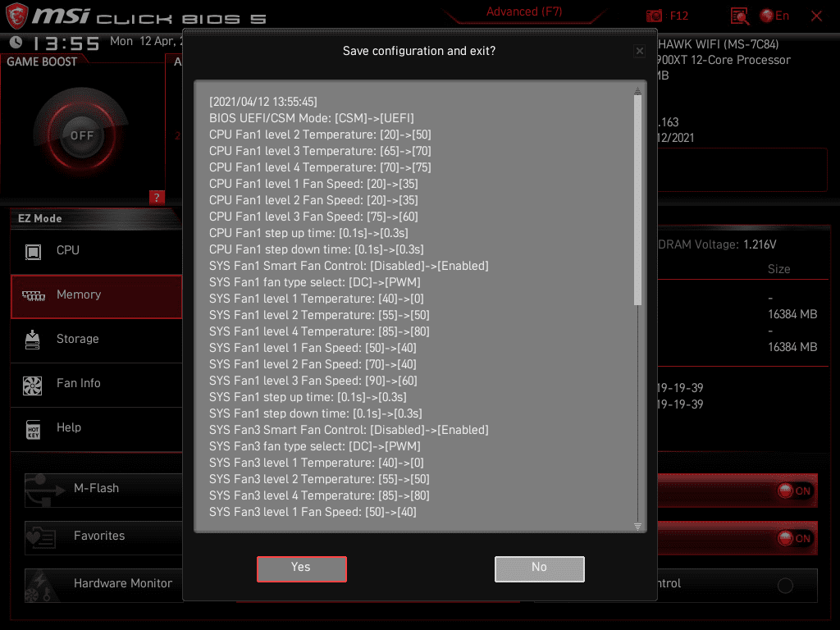The height and width of the screenshot is (630, 840).
Task: Select the Help hotkey icon
Action: coord(33,430)
